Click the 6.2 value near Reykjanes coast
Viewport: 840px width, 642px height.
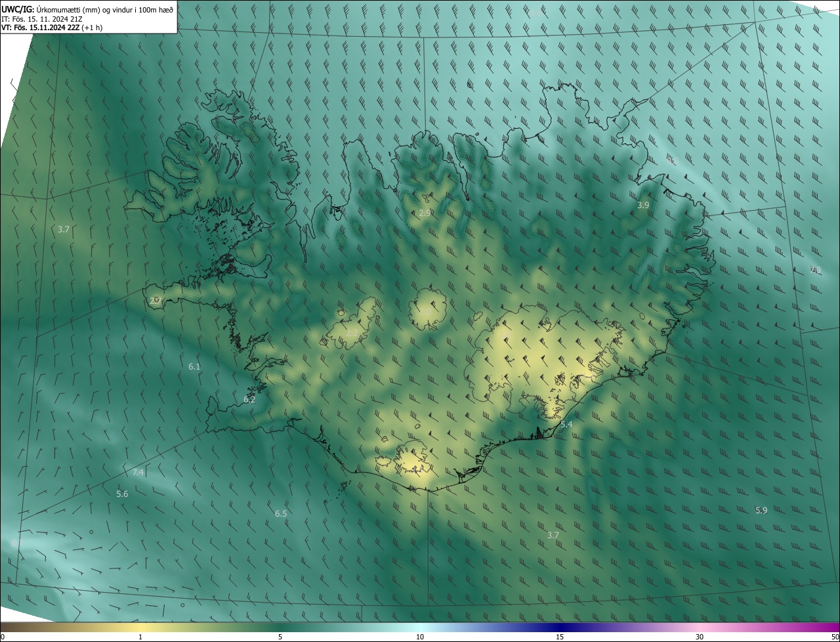(x=249, y=400)
